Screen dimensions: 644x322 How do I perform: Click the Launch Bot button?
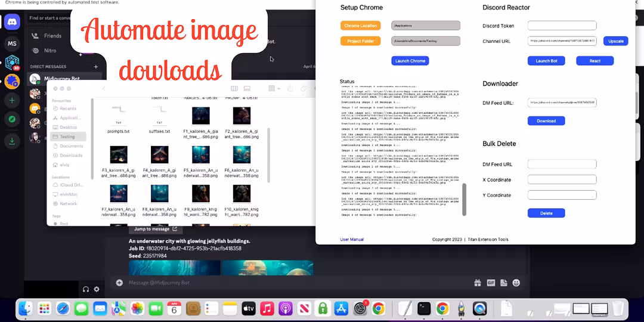click(546, 61)
